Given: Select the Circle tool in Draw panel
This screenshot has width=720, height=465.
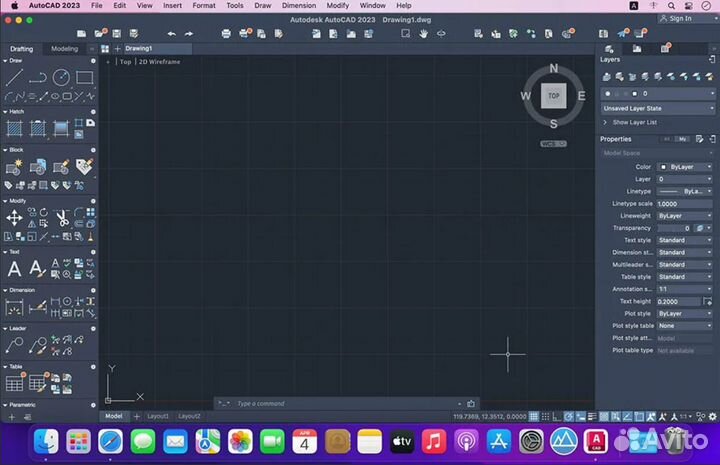Looking at the screenshot, I should pos(61,78).
